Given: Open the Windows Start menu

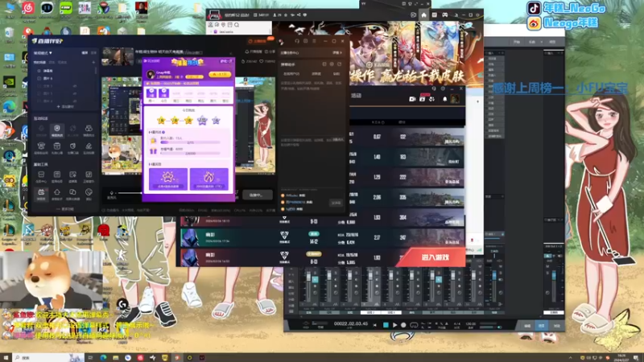Looking at the screenshot, I should [x=6, y=357].
